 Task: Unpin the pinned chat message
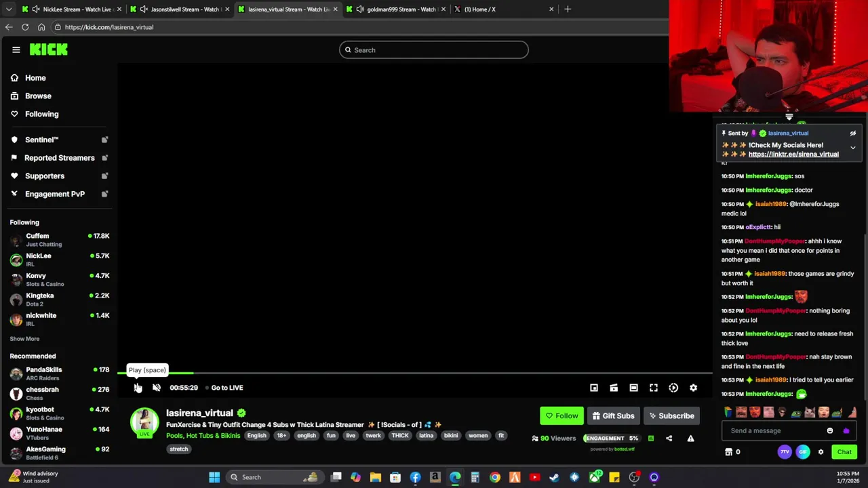[853, 134]
